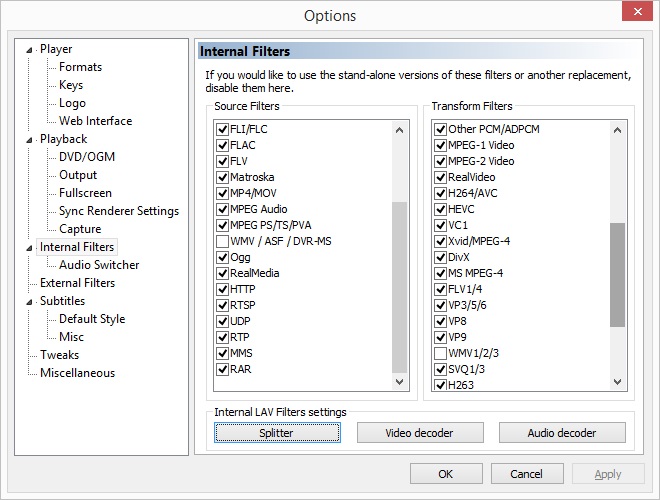Viewport: 660px width, 500px height.
Task: Click the Source Filters scroll-down arrow
Action: [x=399, y=382]
